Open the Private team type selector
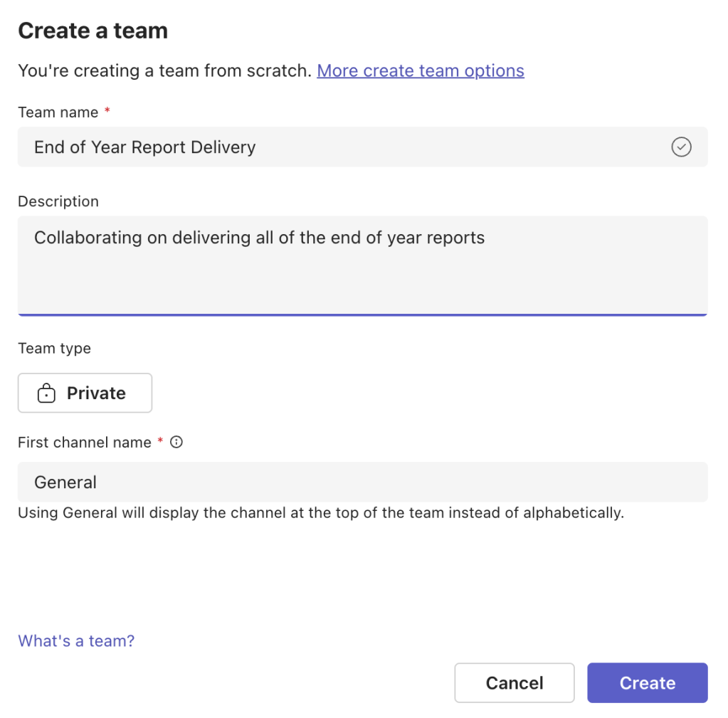The height and width of the screenshot is (718, 728). [85, 393]
